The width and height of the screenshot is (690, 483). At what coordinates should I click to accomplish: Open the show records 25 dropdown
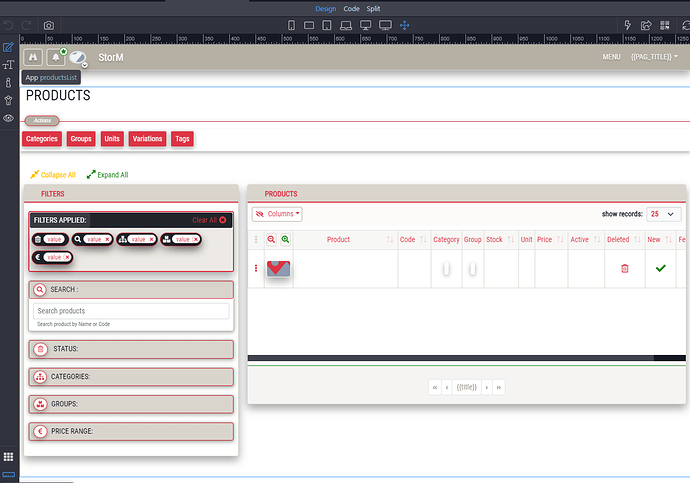tap(664, 214)
